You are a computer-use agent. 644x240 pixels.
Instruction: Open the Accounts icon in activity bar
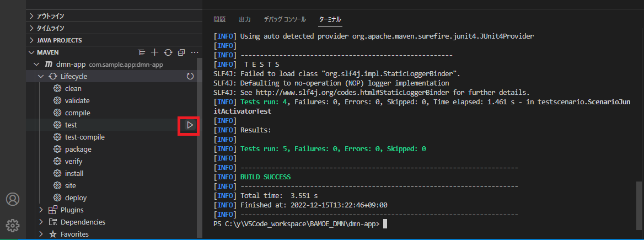click(x=13, y=199)
